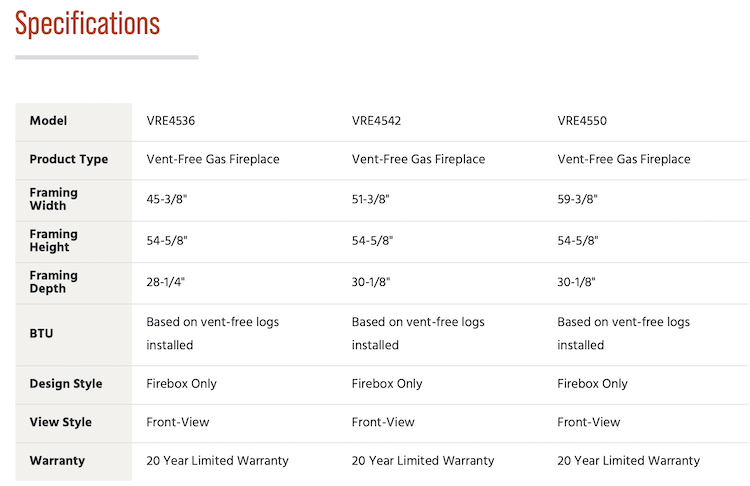Click VRE4550's 20 Year Limited Warranty text
The image size is (750, 486).
(x=628, y=461)
